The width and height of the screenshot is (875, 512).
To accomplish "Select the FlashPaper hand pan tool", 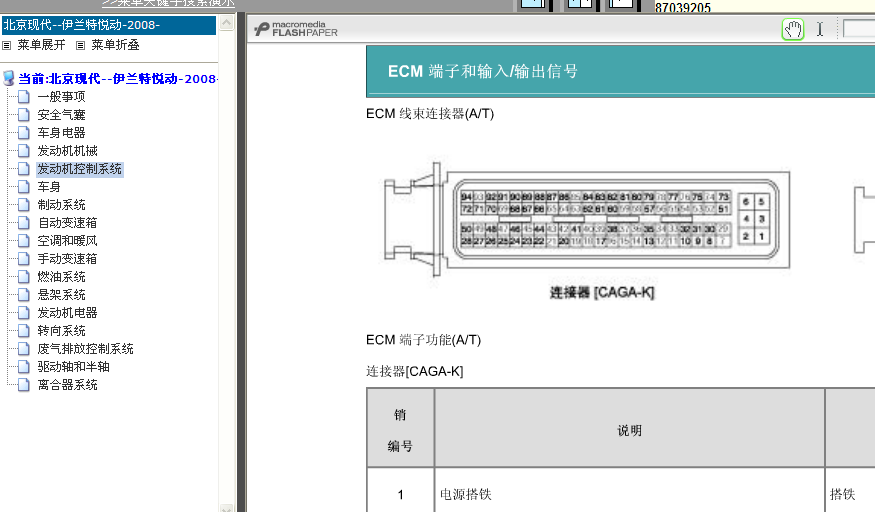I will (x=792, y=29).
